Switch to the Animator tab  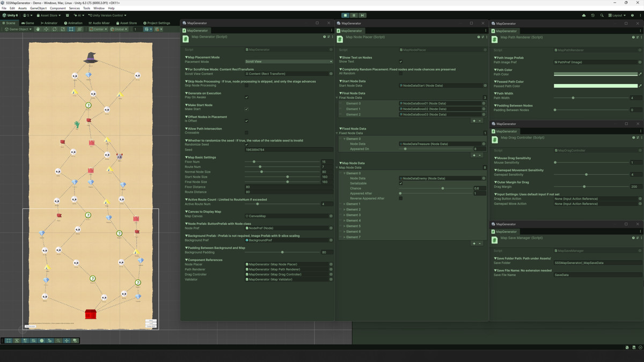(x=49, y=23)
